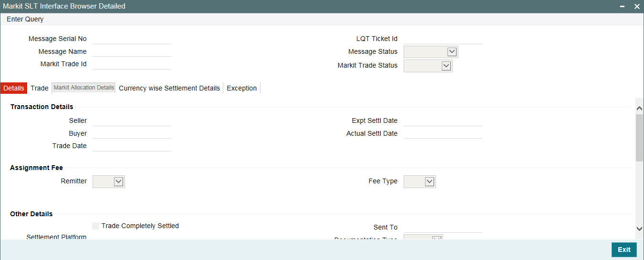The height and width of the screenshot is (260, 644).
Task: Click the Enter Query toolbar action
Action: (x=25, y=19)
